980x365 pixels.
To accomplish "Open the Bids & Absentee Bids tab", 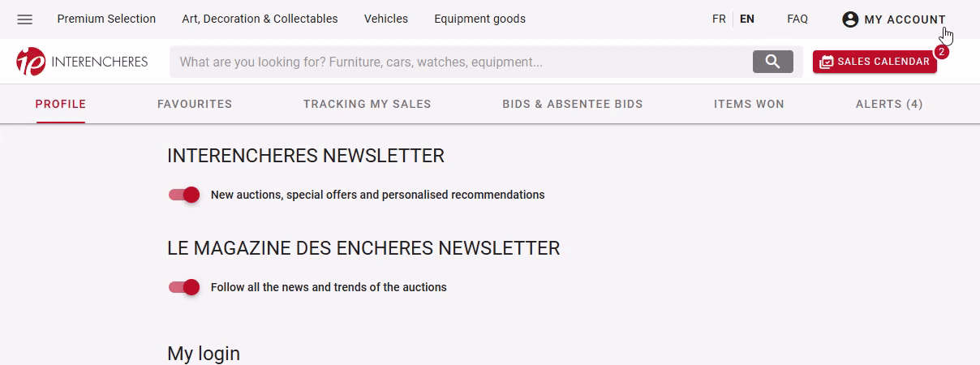I will tap(573, 104).
